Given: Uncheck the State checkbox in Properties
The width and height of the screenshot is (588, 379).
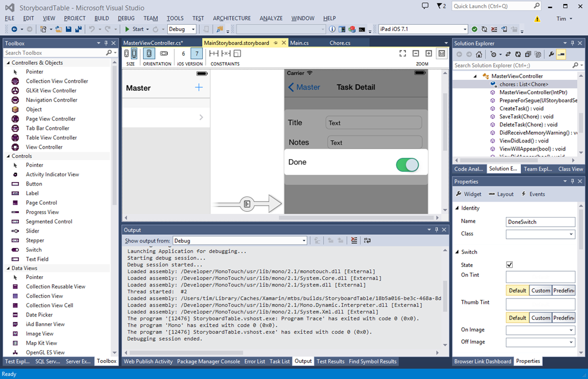Looking at the screenshot, I should pos(510,265).
